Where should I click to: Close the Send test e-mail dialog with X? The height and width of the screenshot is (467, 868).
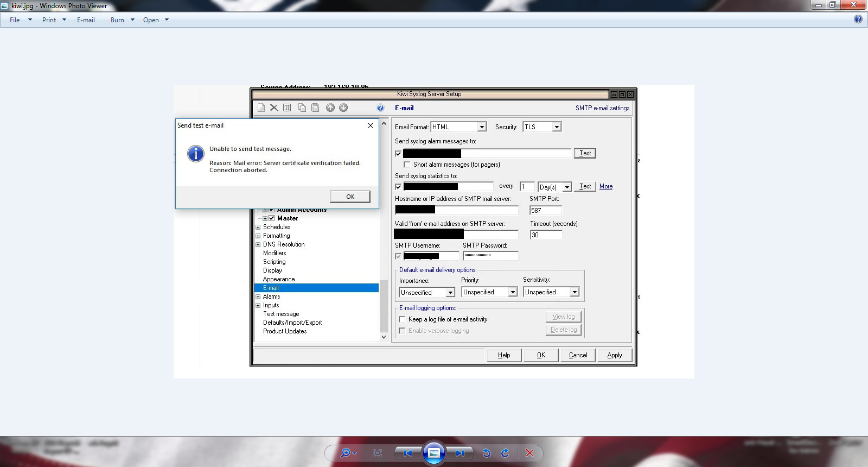(371, 125)
